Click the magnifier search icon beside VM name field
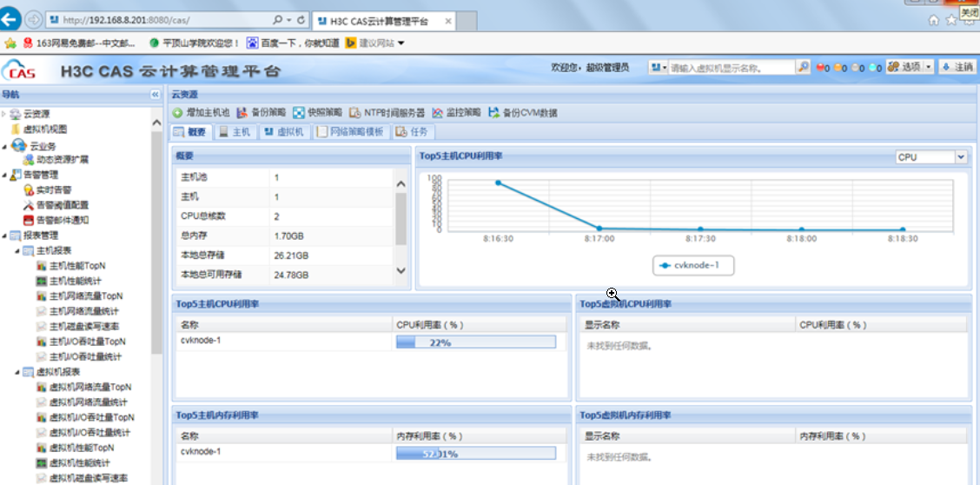 [804, 68]
